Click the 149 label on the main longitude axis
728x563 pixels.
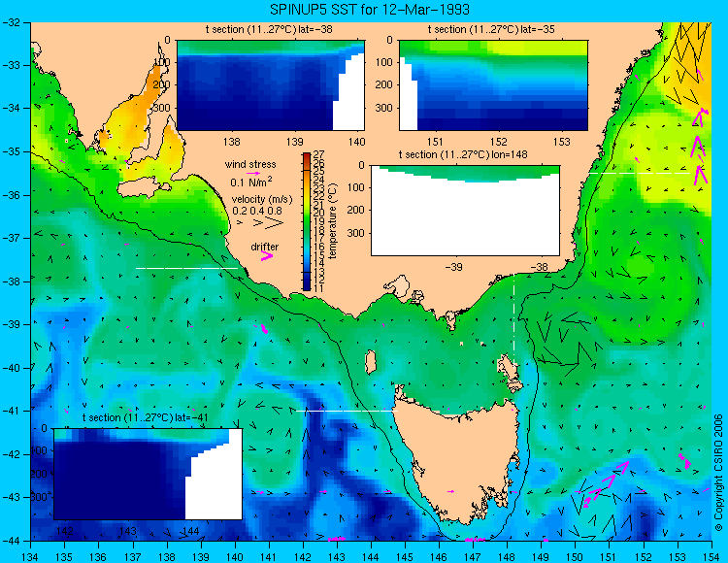coord(541,557)
